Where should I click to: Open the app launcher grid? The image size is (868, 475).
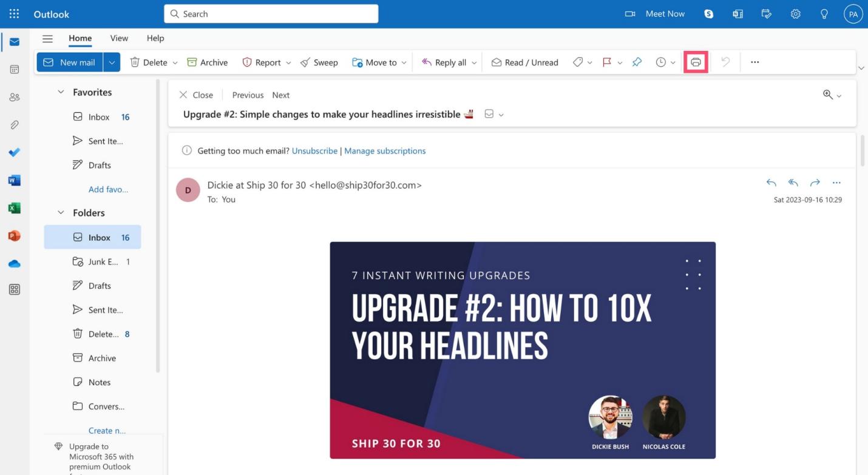tap(14, 13)
